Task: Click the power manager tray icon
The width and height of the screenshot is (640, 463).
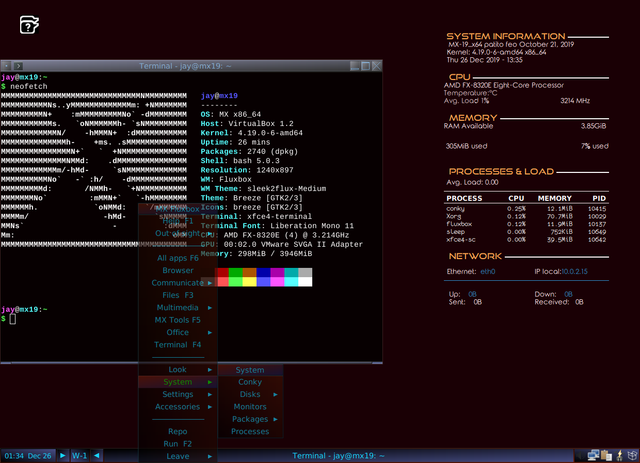Action: pos(620,455)
